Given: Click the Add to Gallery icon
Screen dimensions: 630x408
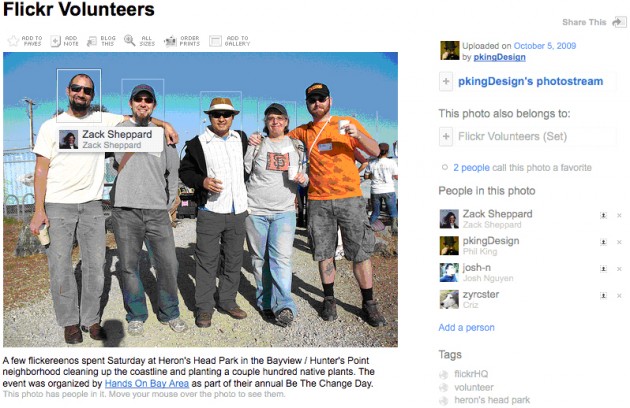Looking at the screenshot, I should click(x=215, y=41).
